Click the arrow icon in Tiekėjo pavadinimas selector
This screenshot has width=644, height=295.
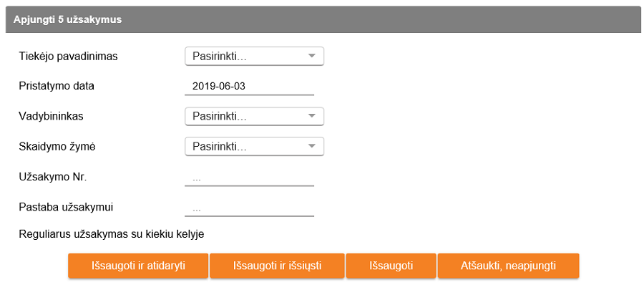311,56
